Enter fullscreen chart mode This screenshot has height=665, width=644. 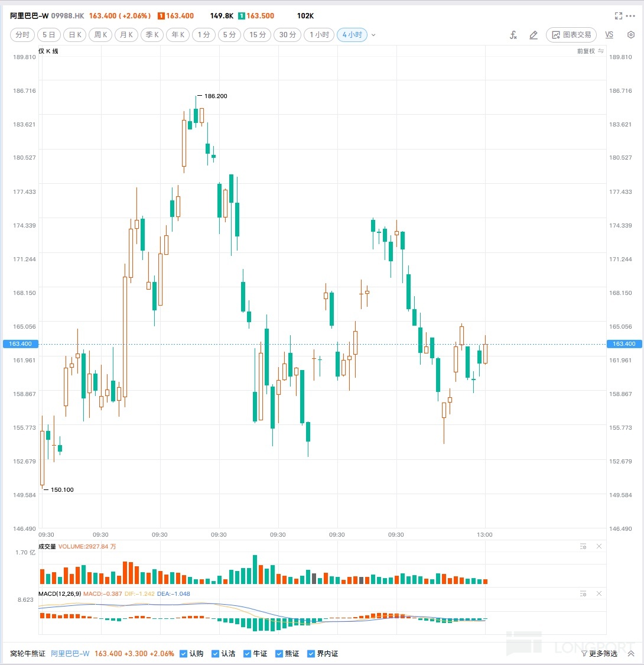[619, 16]
